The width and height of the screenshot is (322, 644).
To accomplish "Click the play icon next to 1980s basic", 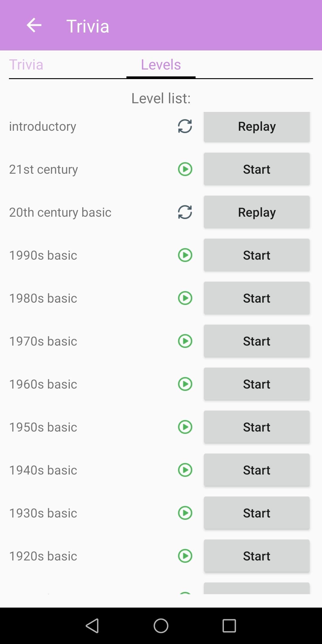I will [x=185, y=298].
